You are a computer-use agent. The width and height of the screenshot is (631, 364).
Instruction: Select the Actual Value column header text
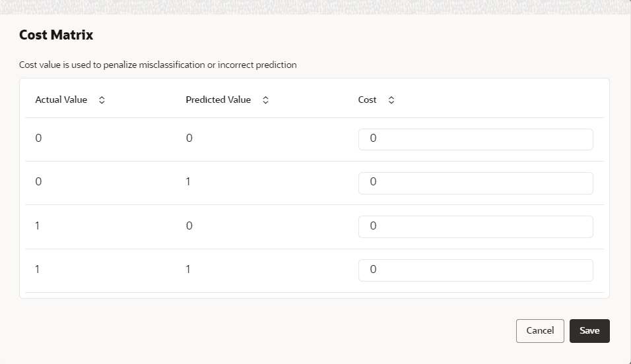[61, 100]
